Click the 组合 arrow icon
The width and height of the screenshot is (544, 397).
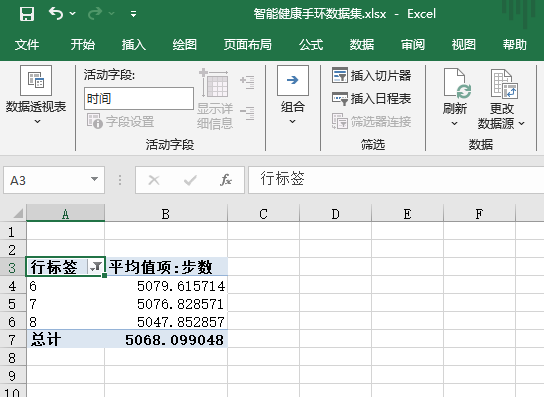pyautogui.click(x=292, y=81)
